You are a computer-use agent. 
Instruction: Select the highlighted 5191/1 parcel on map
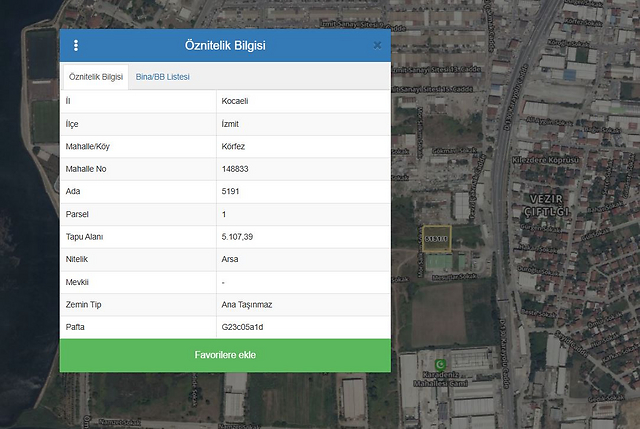(436, 238)
